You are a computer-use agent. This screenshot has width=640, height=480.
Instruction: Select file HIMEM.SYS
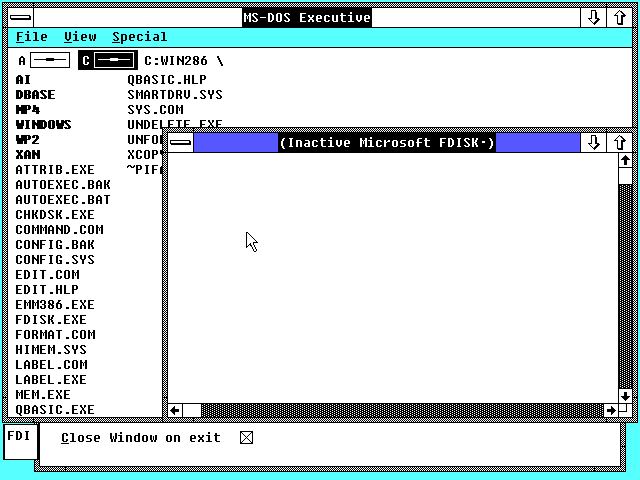(51, 350)
